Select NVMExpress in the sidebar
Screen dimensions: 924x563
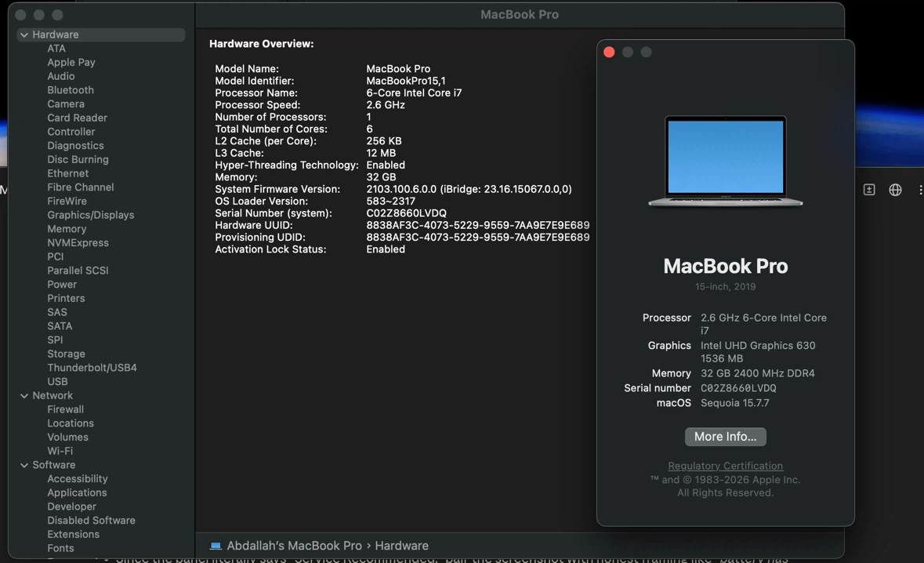pos(78,243)
